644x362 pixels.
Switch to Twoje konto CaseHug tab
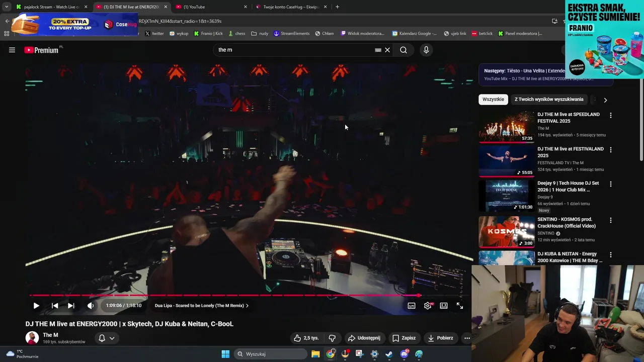pos(291,7)
